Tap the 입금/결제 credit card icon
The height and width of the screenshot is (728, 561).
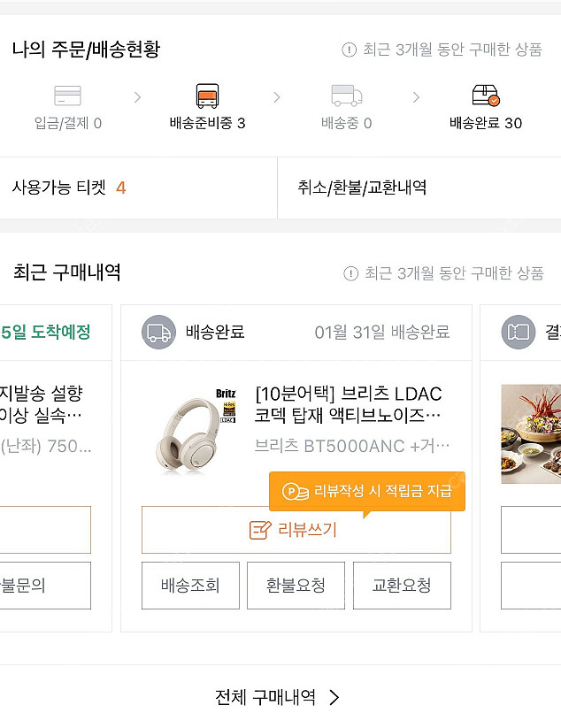(x=67, y=96)
